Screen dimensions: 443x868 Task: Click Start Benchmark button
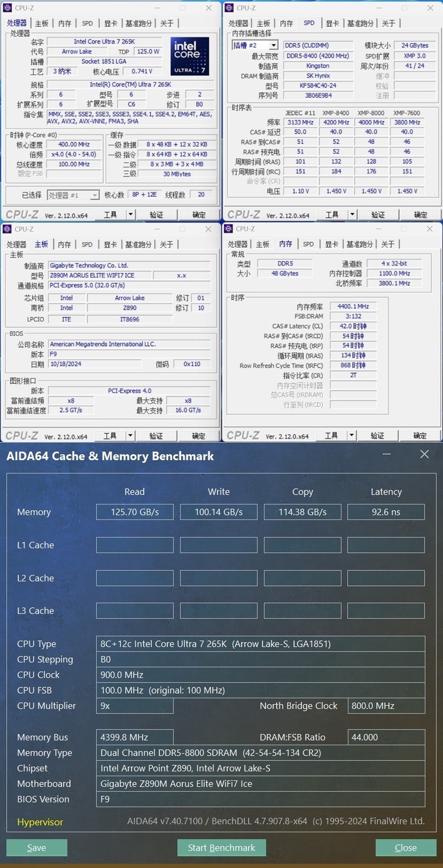pyautogui.click(x=221, y=848)
